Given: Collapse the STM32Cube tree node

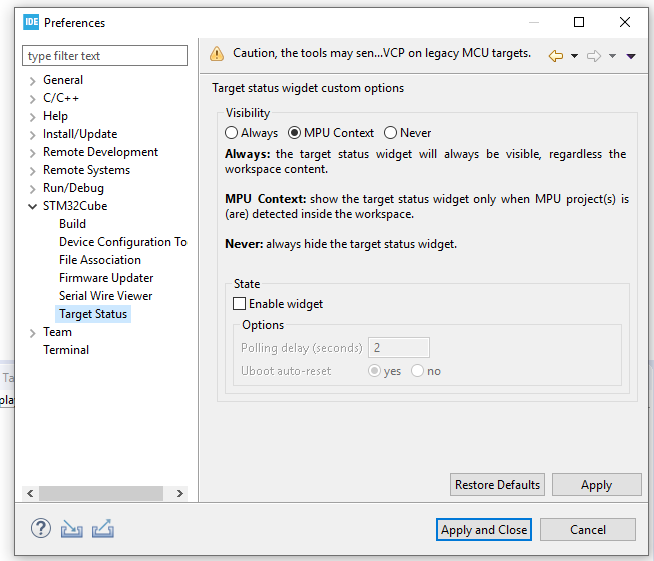Looking at the screenshot, I should (33, 206).
